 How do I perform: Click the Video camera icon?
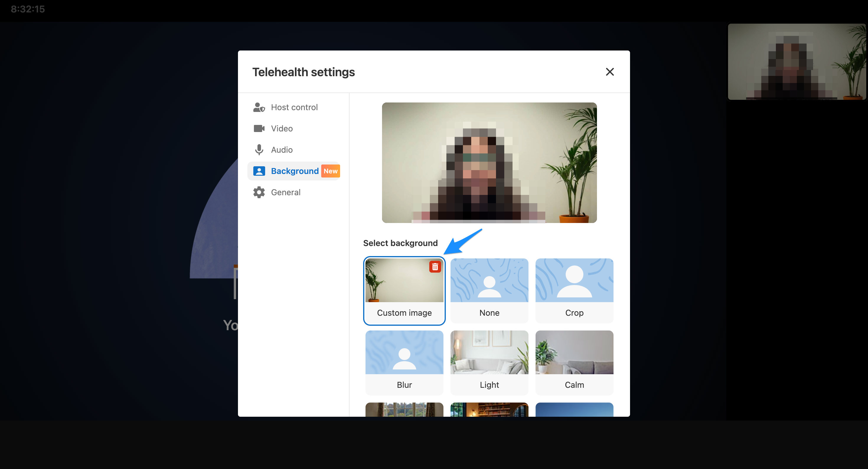(x=259, y=128)
